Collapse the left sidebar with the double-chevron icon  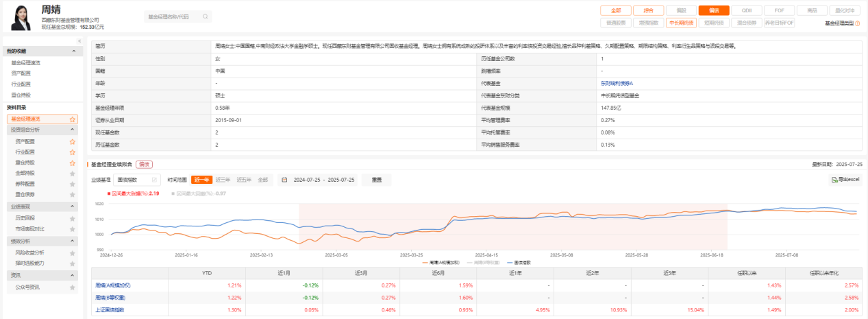79,42
